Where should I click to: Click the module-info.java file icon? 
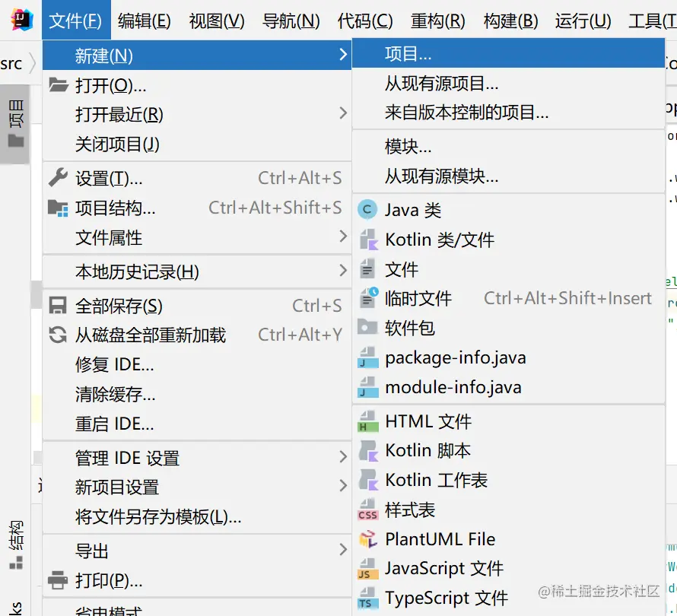(x=368, y=387)
